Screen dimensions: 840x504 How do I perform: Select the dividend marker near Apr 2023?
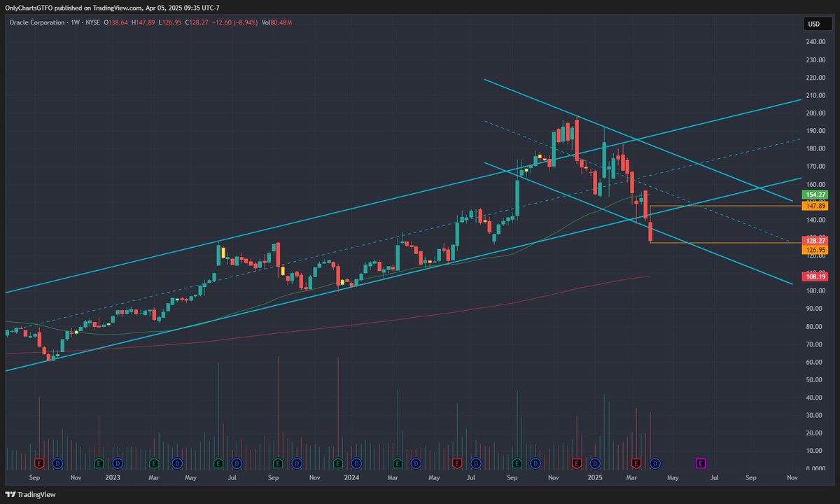tap(176, 463)
